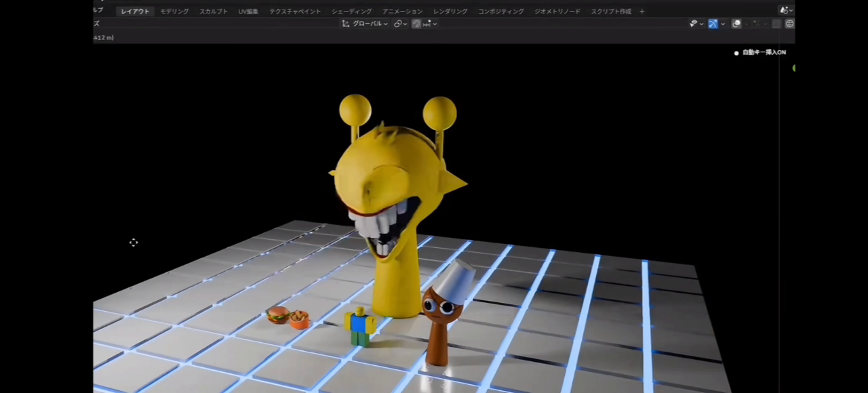Click the ジオメトリノード workspace tab
Image resolution: width=868 pixels, height=393 pixels.
557,12
